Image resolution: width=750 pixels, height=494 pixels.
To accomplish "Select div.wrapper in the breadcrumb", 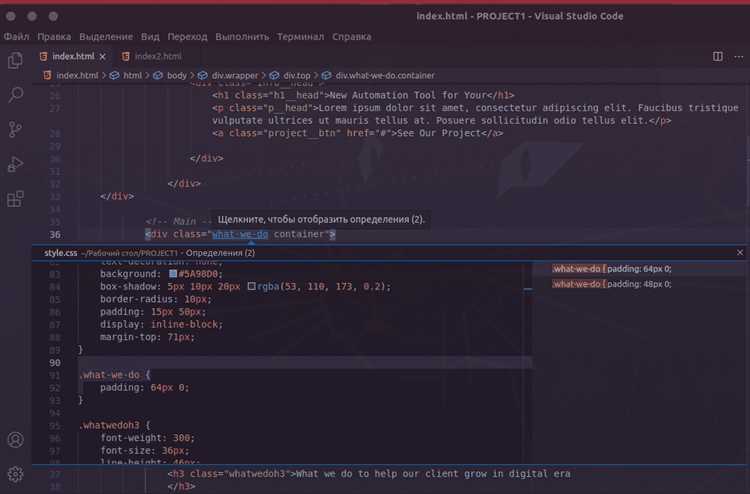I will click(234, 76).
